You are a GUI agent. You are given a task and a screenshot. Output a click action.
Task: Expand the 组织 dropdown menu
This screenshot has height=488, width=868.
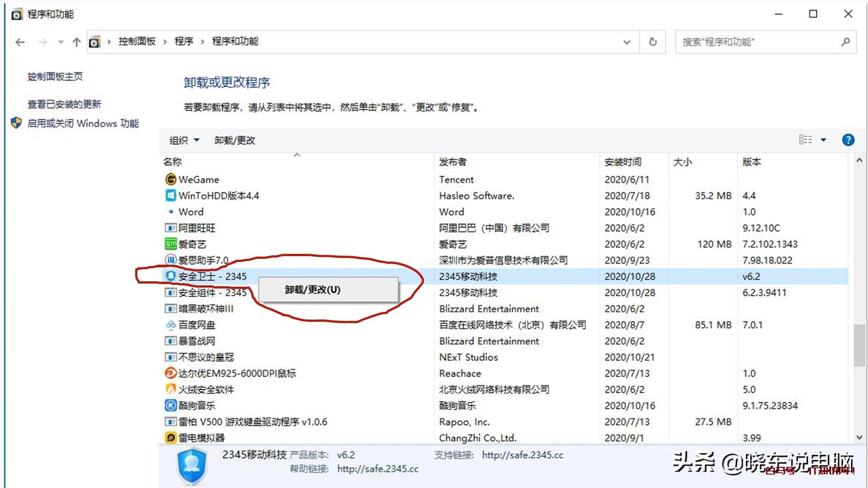(x=184, y=140)
